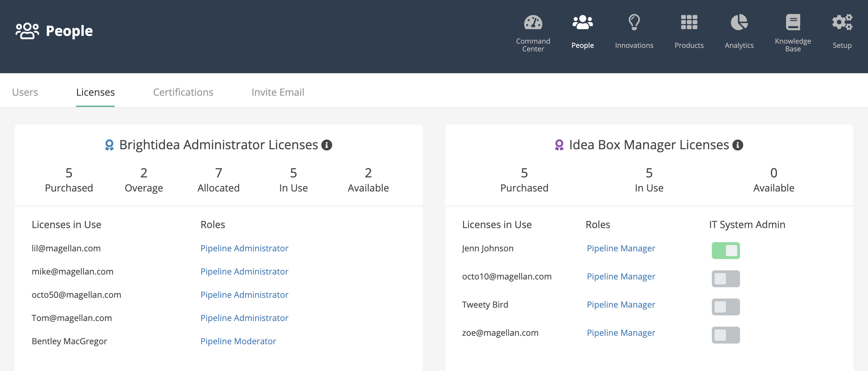
Task: Click the purple ribbon badge for Idea Box Licenses
Action: click(559, 145)
